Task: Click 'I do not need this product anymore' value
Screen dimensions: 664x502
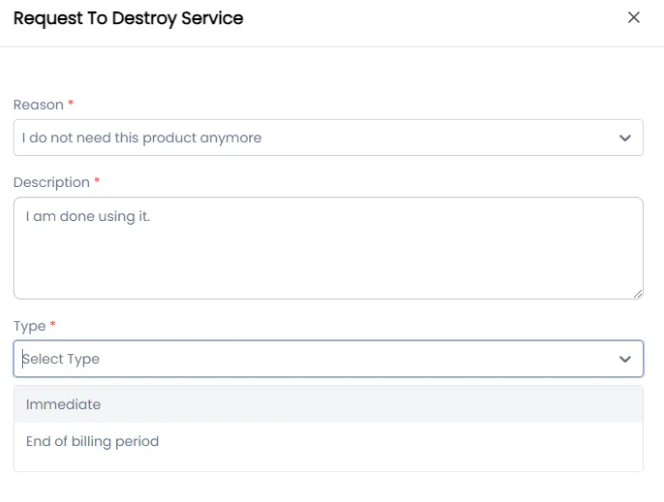Action: 141,138
